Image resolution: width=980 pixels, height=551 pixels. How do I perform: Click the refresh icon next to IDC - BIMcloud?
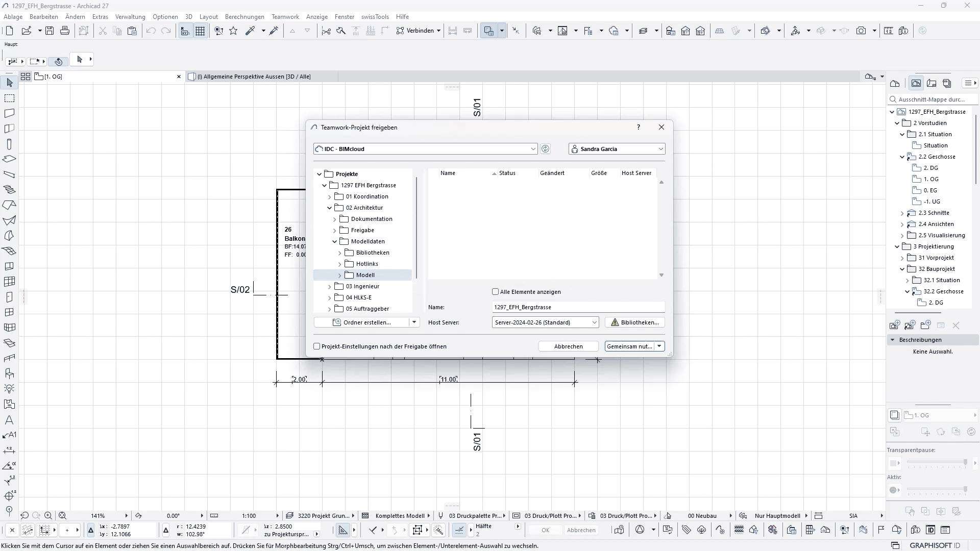coord(545,149)
